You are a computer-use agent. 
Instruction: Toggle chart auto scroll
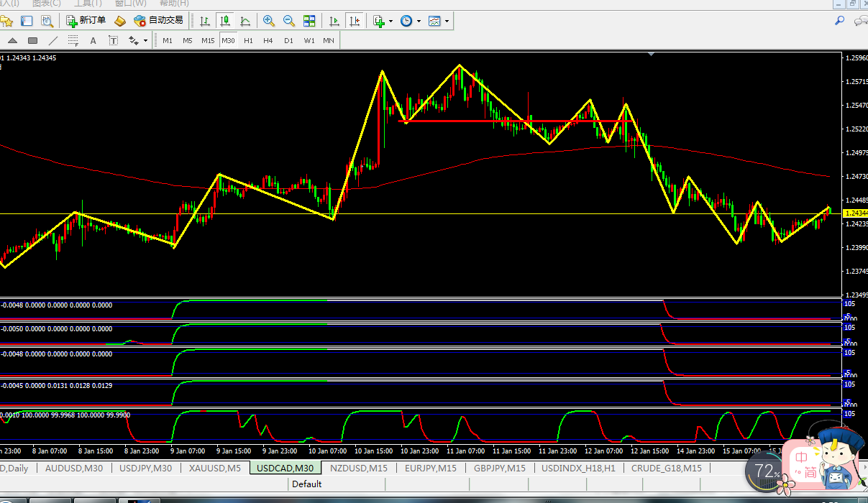point(334,21)
